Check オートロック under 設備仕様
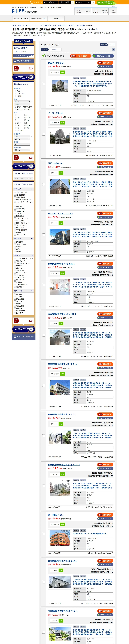The image size is (129, 644). pyautogui.click(x=15, y=277)
